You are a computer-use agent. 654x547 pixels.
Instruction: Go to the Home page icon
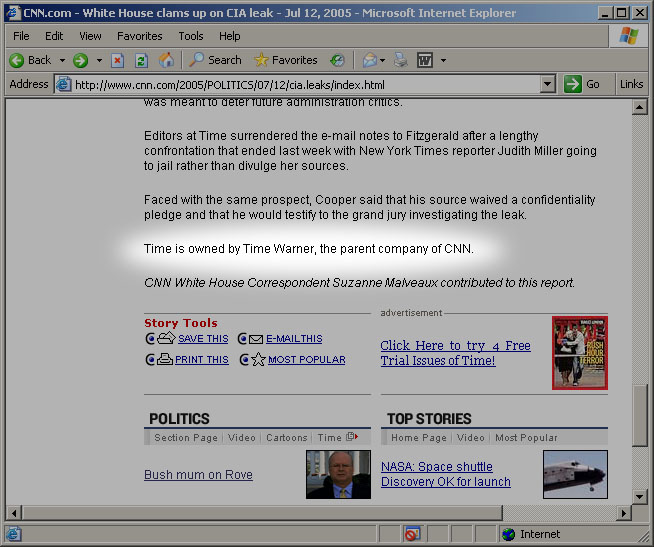[166, 60]
